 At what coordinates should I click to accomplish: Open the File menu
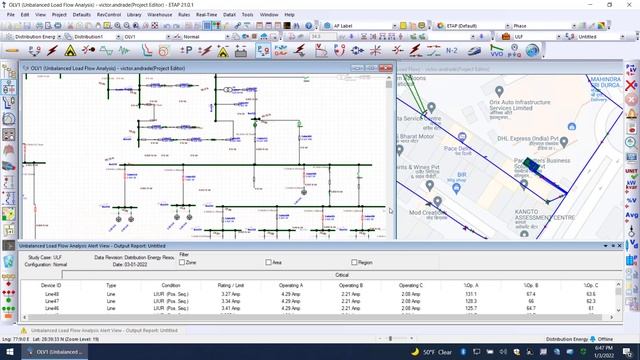coord(11,15)
